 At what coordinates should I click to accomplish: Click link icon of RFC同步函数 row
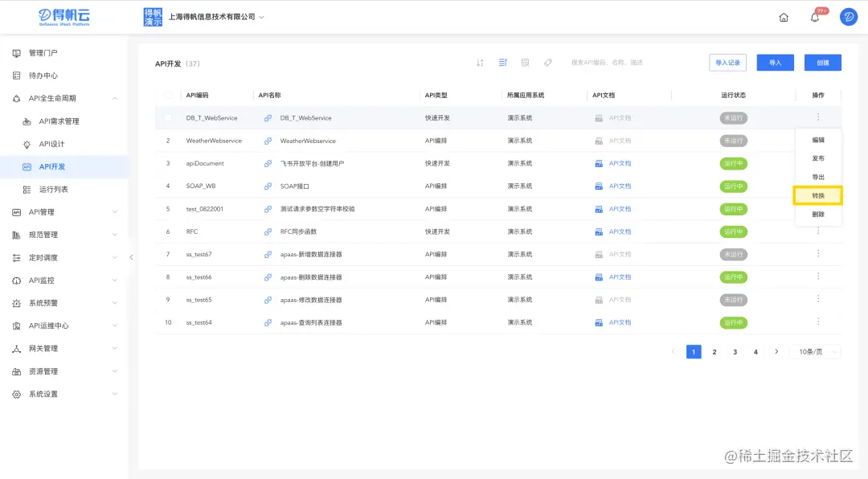[x=268, y=231]
